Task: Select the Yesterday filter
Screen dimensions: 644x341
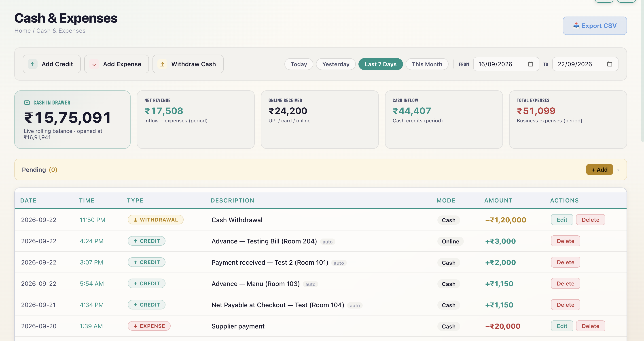Action: coord(336,64)
